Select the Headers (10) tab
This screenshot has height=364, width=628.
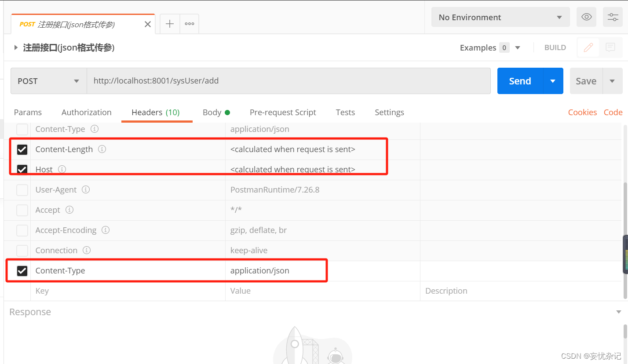(156, 112)
